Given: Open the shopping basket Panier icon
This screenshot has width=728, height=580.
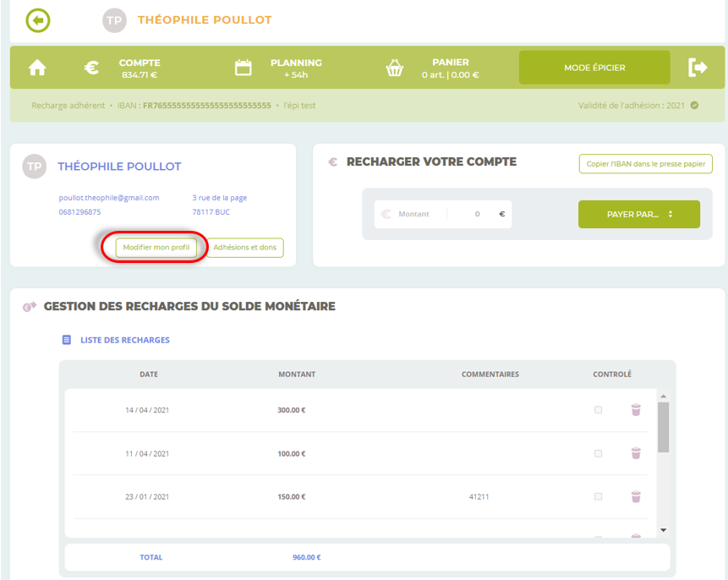Looking at the screenshot, I should pyautogui.click(x=394, y=68).
